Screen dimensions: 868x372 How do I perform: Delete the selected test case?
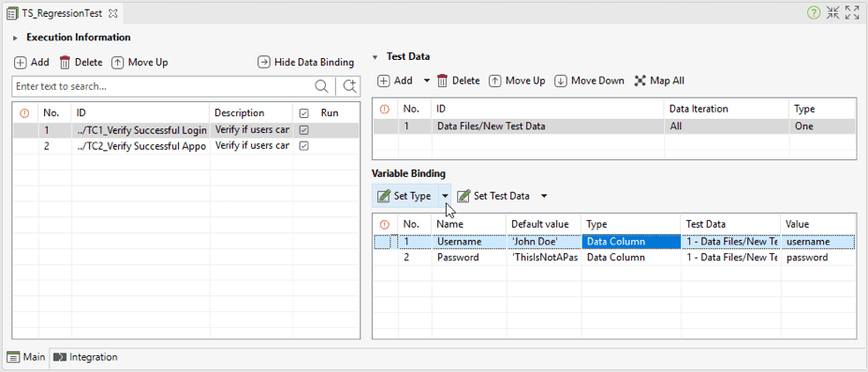(81, 63)
